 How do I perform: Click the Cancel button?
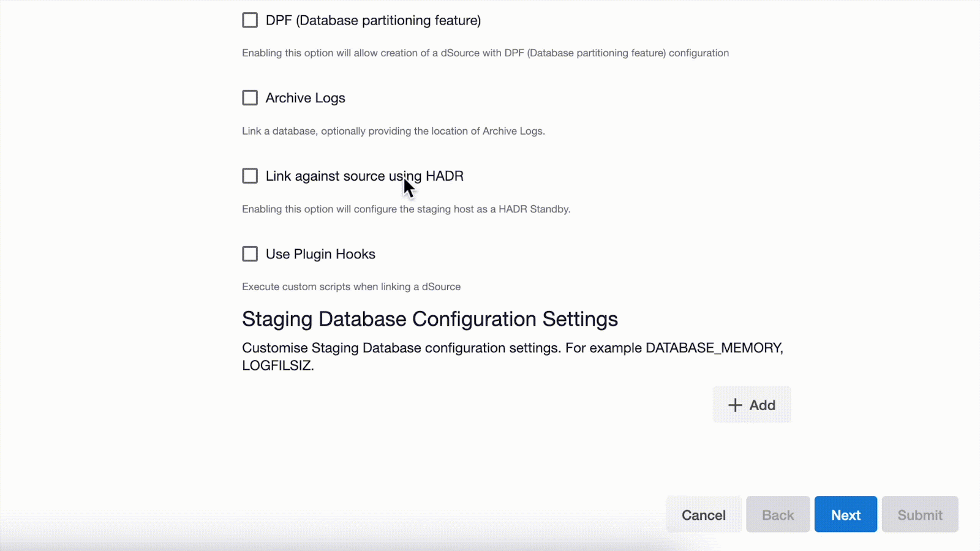coord(703,515)
